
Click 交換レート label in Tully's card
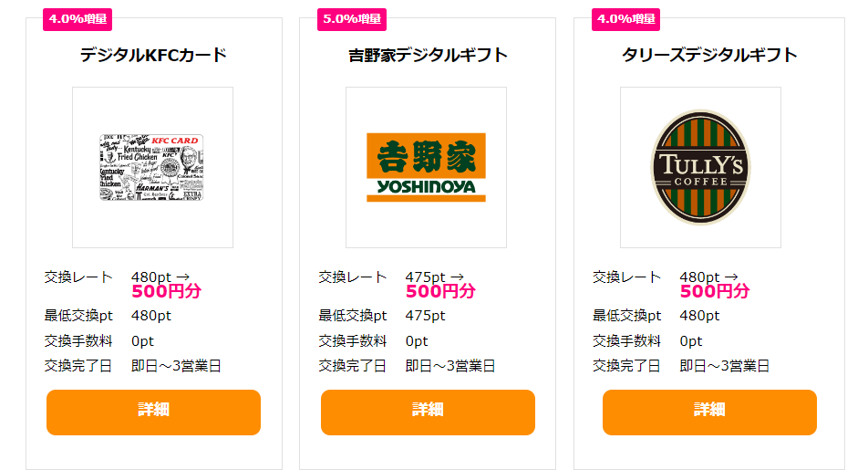(x=626, y=277)
